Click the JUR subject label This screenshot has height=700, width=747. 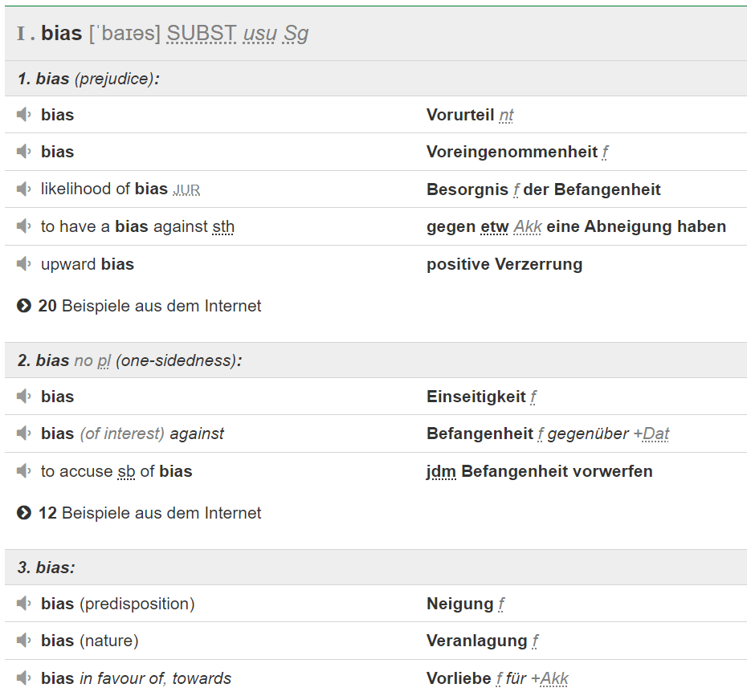click(x=186, y=190)
